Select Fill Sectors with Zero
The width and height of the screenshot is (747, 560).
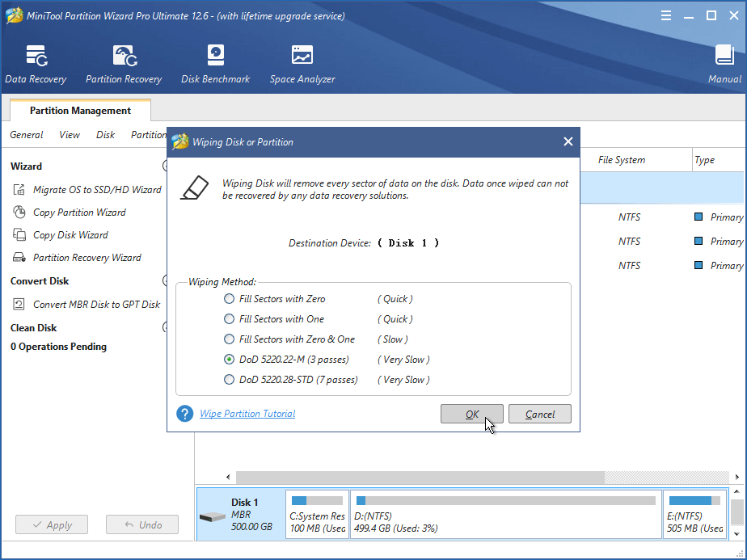(229, 298)
